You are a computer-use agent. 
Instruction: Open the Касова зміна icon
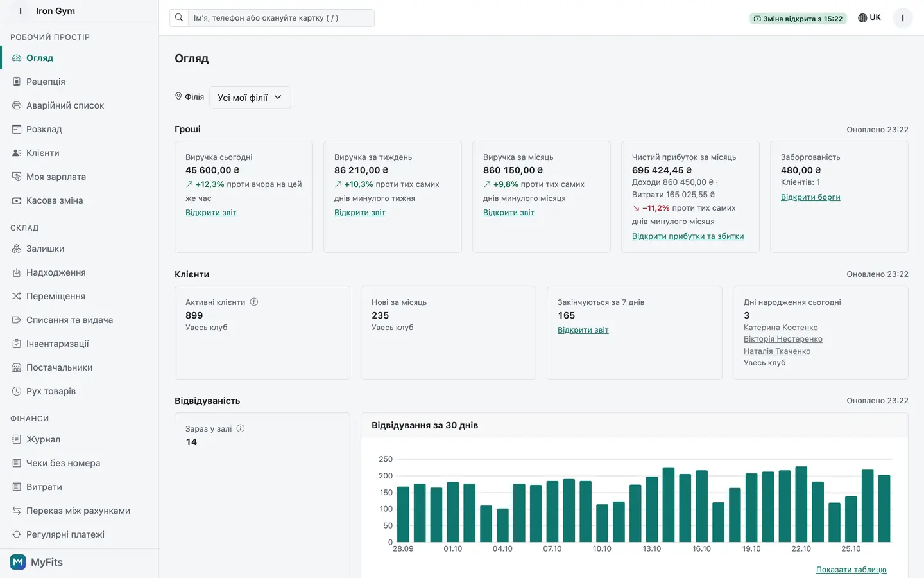(17, 200)
